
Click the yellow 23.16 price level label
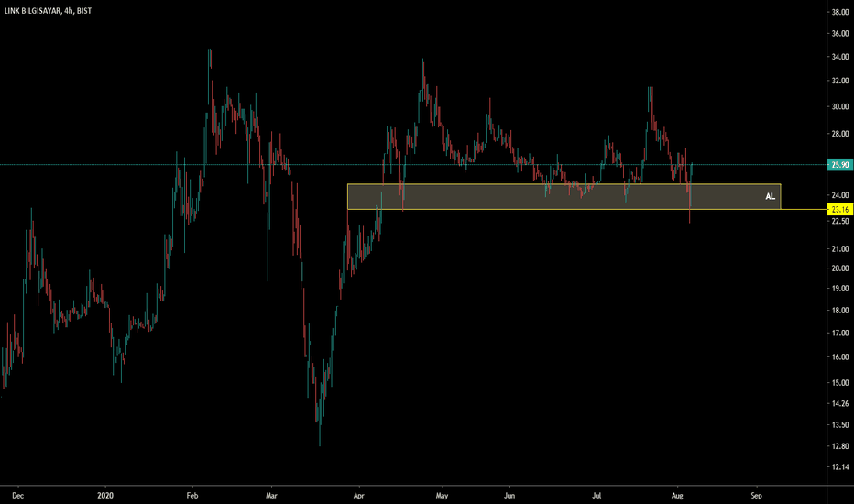(x=840, y=209)
